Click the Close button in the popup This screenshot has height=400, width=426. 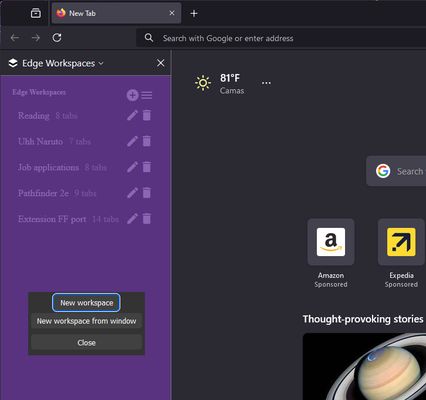[x=86, y=342]
